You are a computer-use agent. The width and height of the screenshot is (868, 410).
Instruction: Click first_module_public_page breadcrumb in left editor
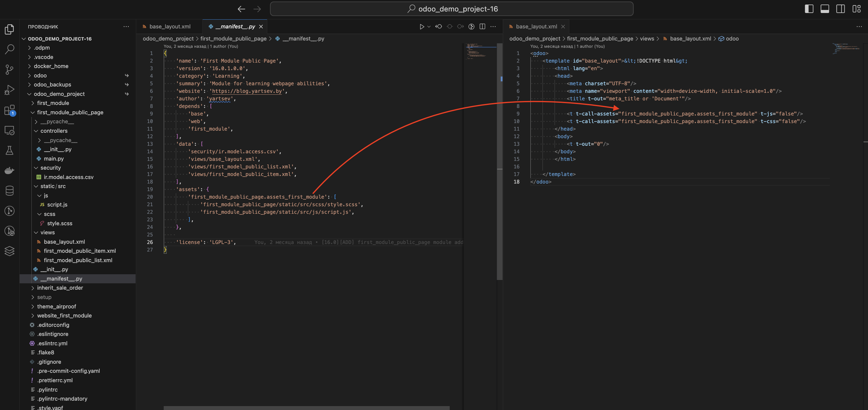click(x=233, y=39)
